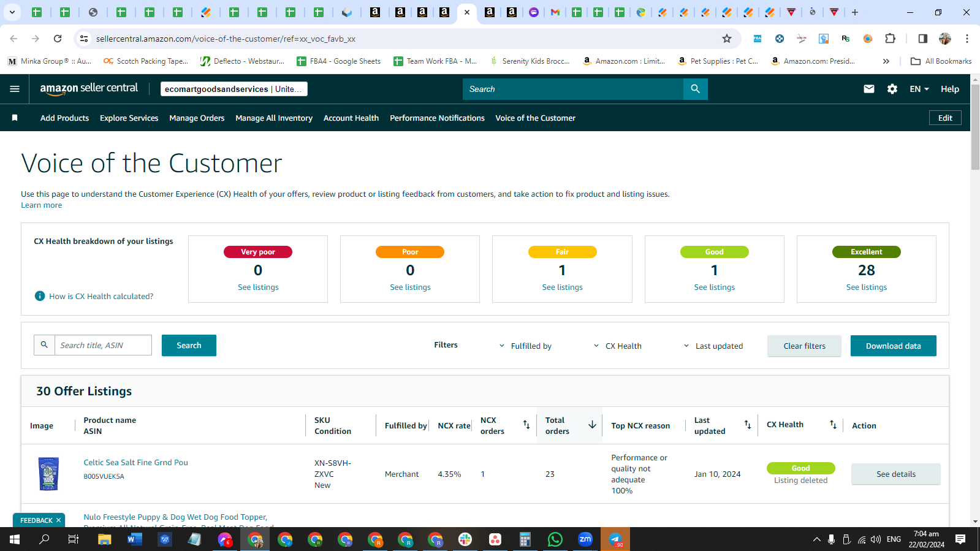Open Celtic Sea Salt Fine Grnd Pou link

pyautogui.click(x=135, y=463)
